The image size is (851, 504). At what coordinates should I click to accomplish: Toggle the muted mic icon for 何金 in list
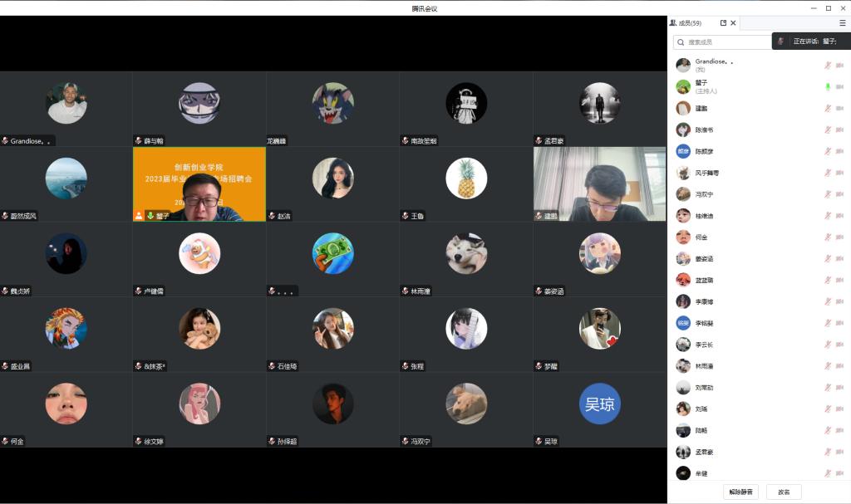click(828, 237)
